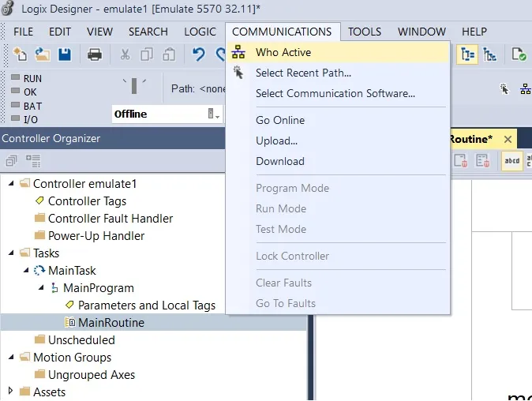The image size is (532, 401).
Task: Click the Controller Organizer panel title
Action: tap(51, 138)
